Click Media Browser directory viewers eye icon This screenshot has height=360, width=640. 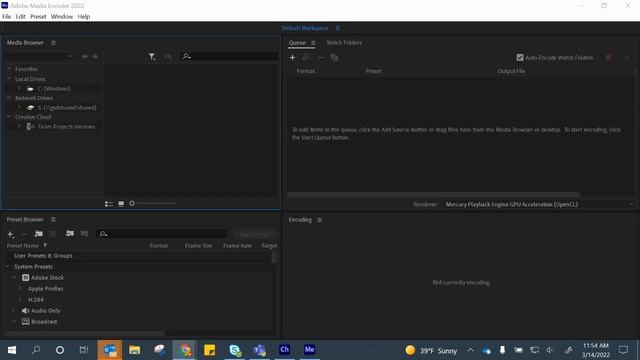click(168, 56)
